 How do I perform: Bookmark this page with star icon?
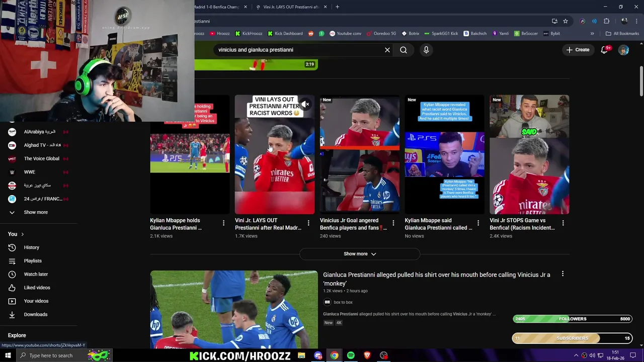566,21
